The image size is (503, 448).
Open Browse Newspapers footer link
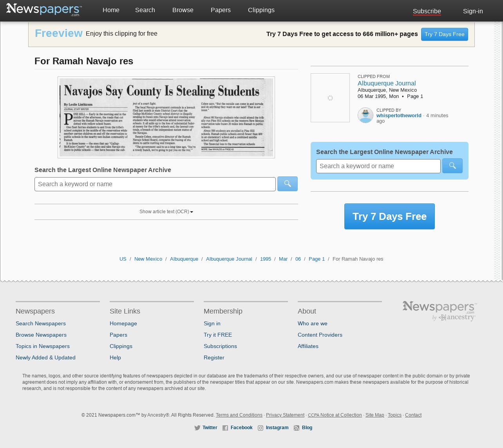tap(41, 335)
